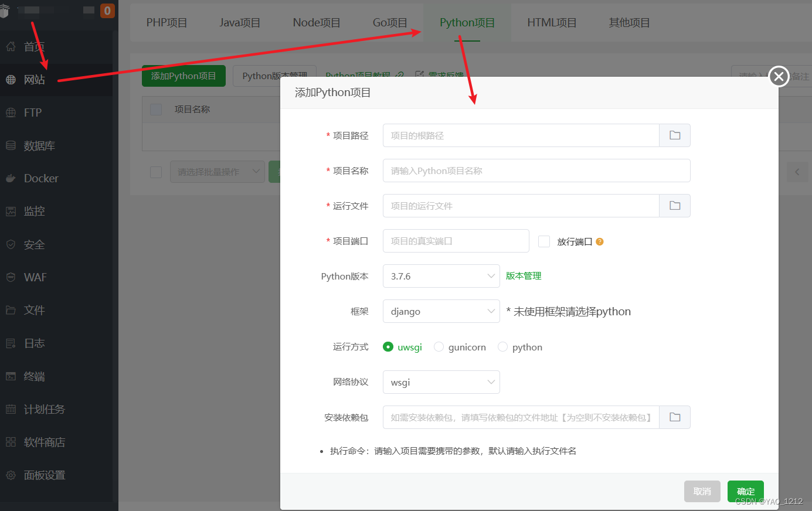Tick the 项目名称 header select-all checkbox
Viewport: 812px width, 511px height.
pos(156,110)
